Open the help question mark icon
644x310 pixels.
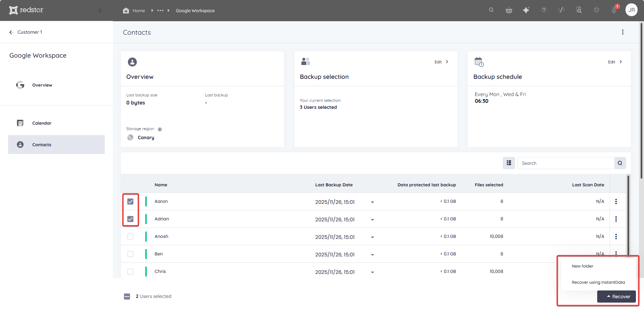coord(544,10)
